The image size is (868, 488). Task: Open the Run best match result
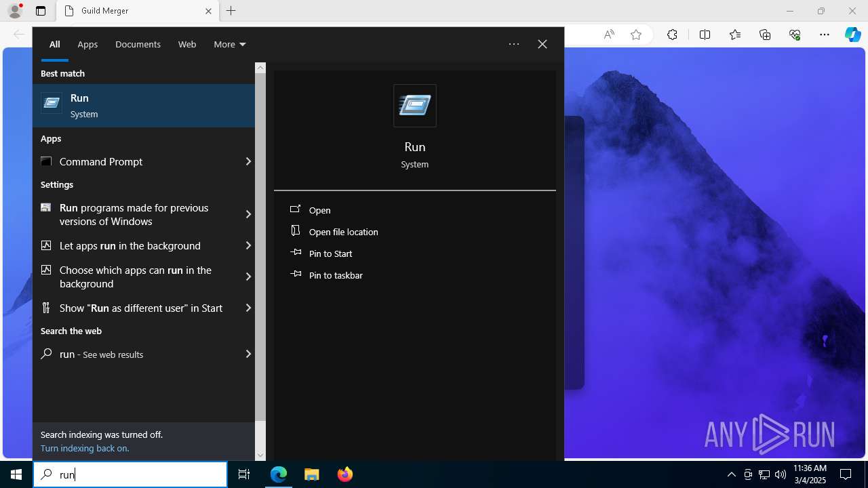(144, 106)
